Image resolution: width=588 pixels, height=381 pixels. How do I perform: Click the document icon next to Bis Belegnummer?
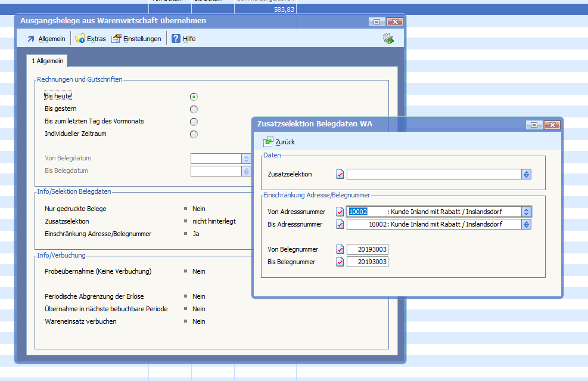[340, 262]
